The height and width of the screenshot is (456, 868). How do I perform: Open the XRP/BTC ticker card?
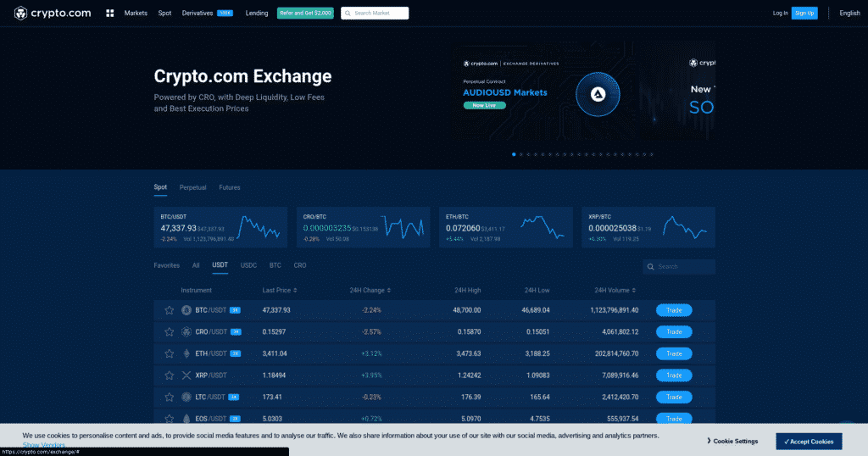pyautogui.click(x=648, y=227)
